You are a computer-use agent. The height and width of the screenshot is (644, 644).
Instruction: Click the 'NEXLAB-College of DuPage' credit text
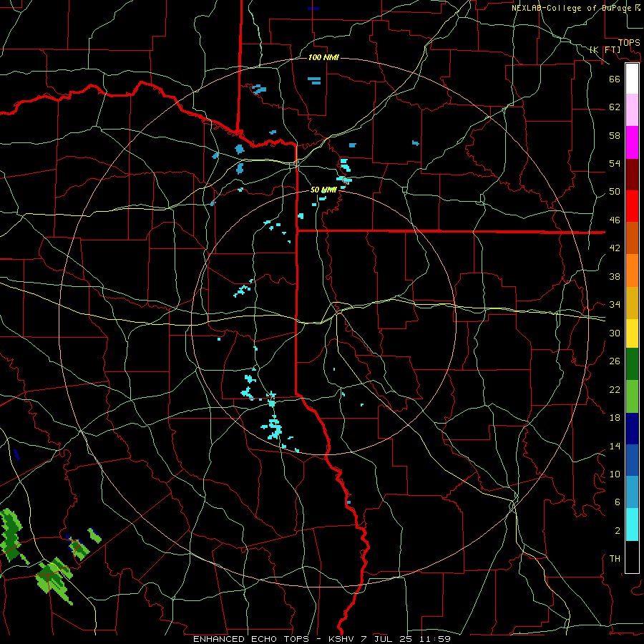pyautogui.click(x=573, y=8)
